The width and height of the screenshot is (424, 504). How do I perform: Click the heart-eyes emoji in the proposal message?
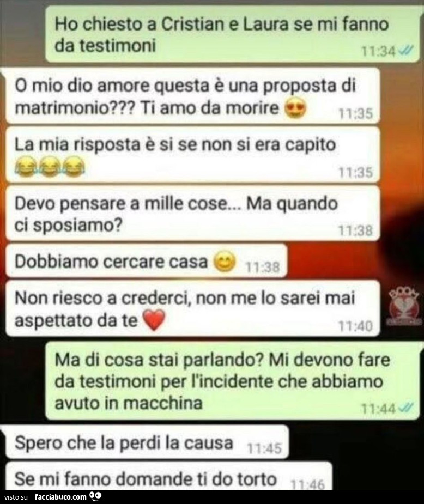pyautogui.click(x=295, y=108)
